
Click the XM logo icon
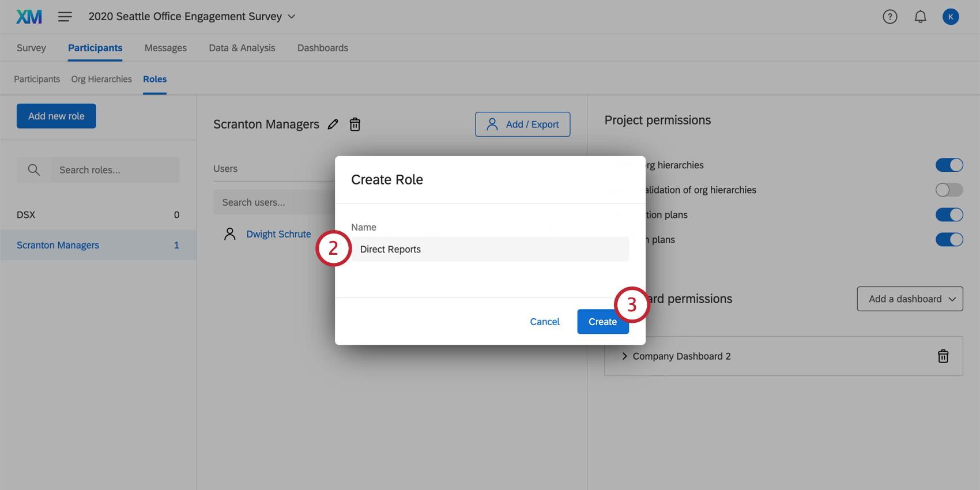click(29, 17)
